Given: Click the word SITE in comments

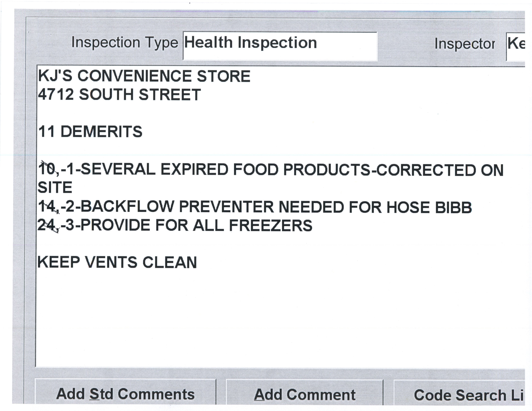Looking at the screenshot, I should click(x=55, y=187).
